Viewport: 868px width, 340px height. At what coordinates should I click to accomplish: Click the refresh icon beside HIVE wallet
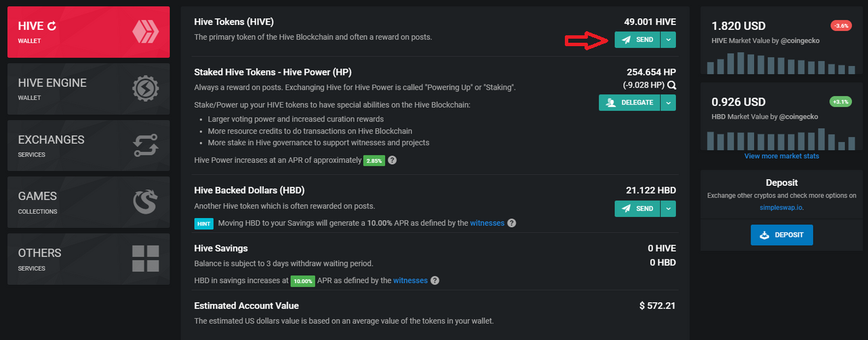pyautogui.click(x=52, y=26)
